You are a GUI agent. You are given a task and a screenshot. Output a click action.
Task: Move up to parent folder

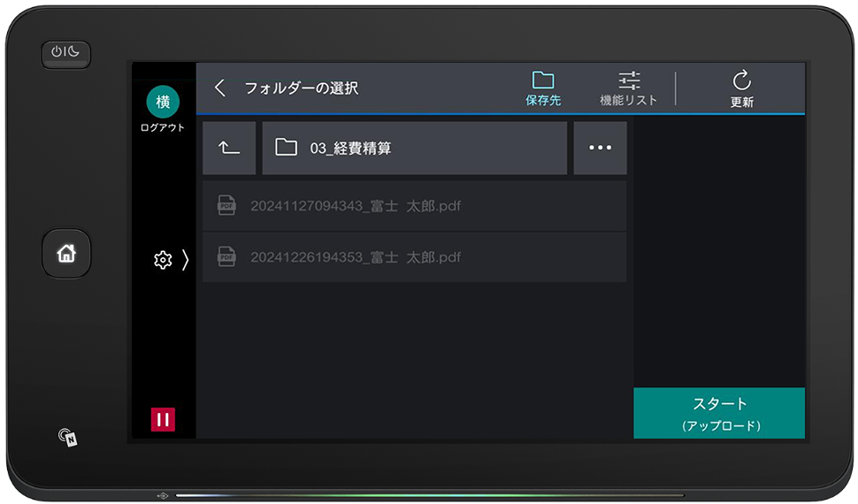[229, 148]
